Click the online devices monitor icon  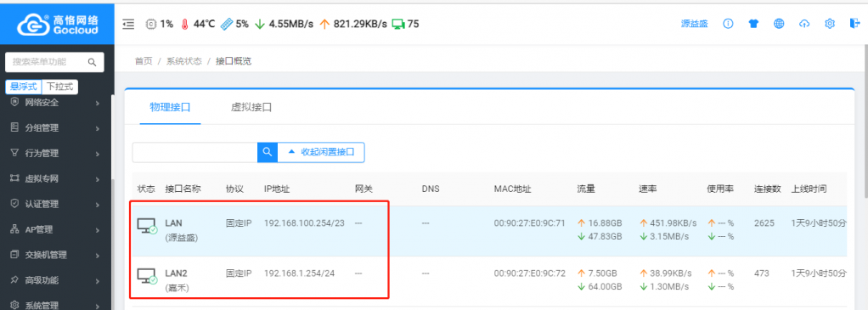click(398, 24)
